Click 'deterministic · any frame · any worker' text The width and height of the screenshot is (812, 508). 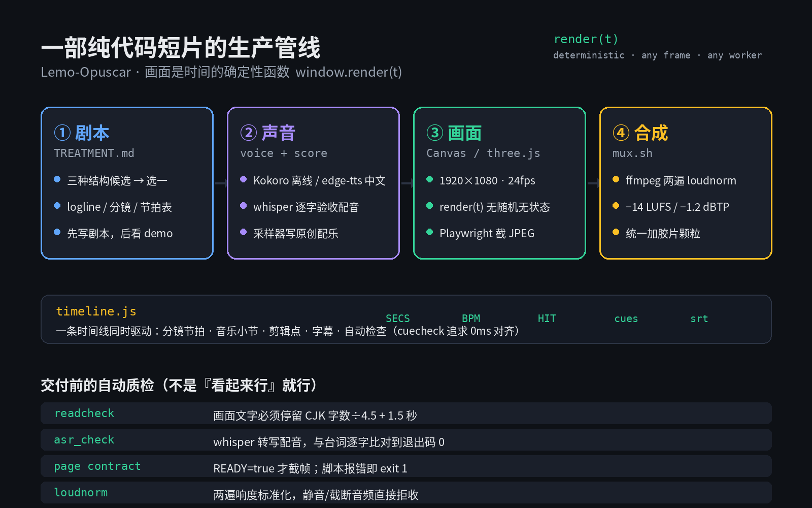(x=657, y=55)
